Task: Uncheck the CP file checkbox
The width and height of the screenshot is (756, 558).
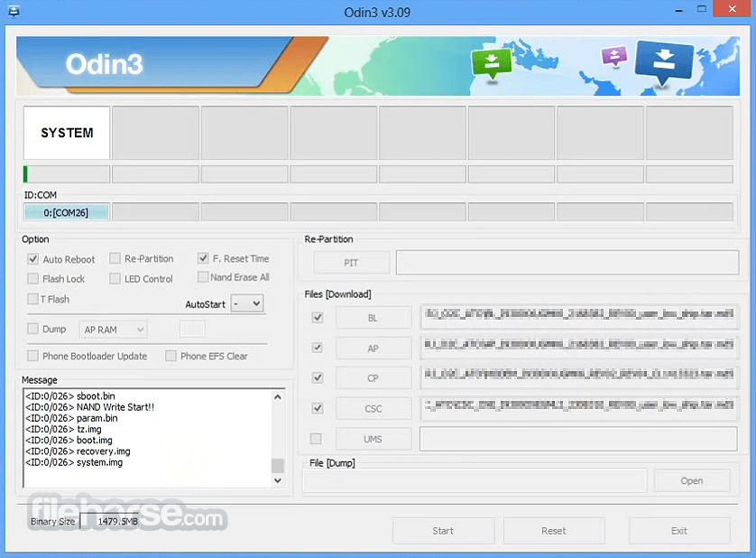Action: click(x=318, y=377)
